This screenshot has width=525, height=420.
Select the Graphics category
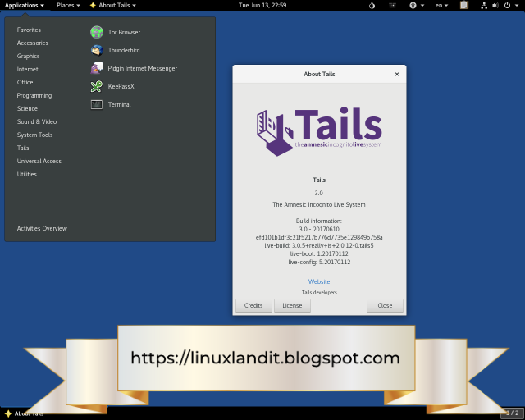[28, 56]
